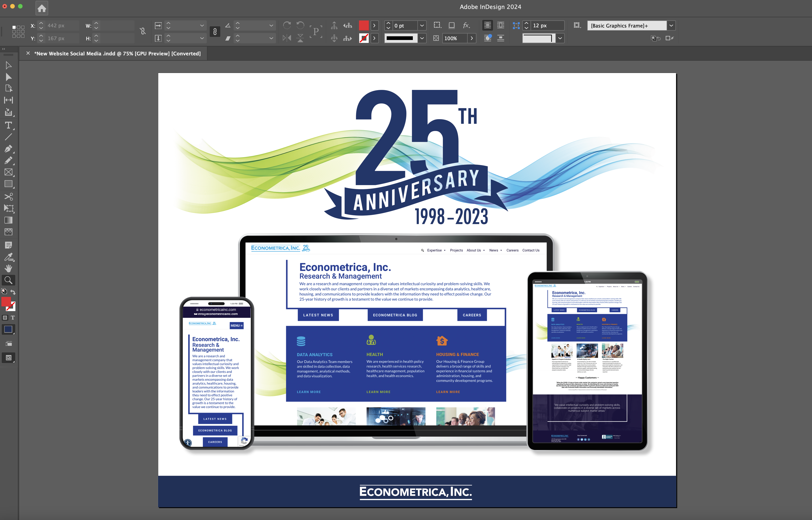Toggle Formatting Affects Container button
The image size is (812, 520).
point(5,318)
